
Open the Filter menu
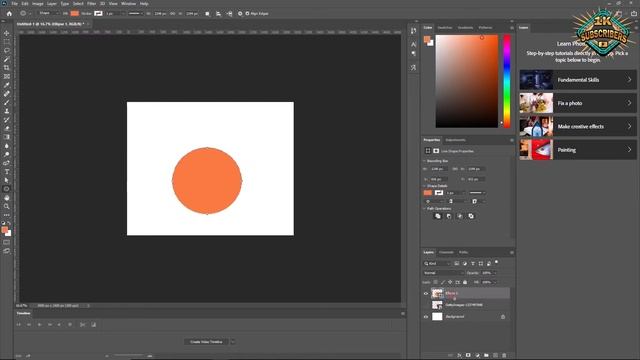[91, 4]
